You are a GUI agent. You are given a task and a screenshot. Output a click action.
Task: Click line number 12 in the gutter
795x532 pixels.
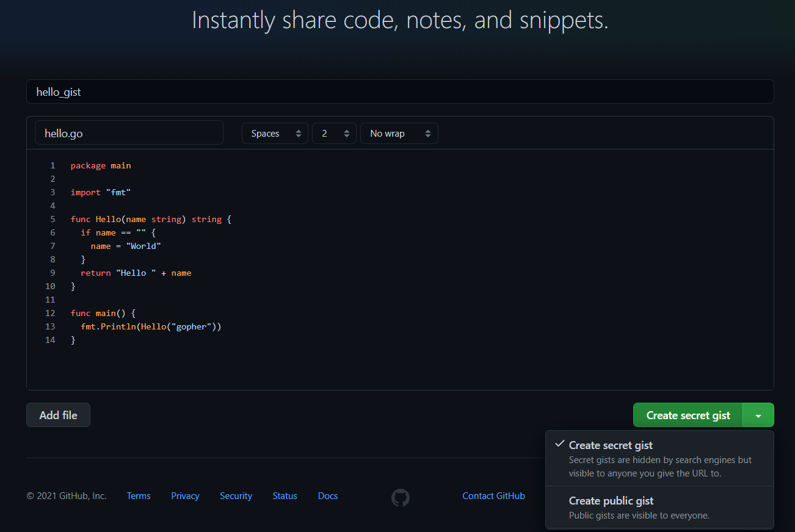coord(50,313)
